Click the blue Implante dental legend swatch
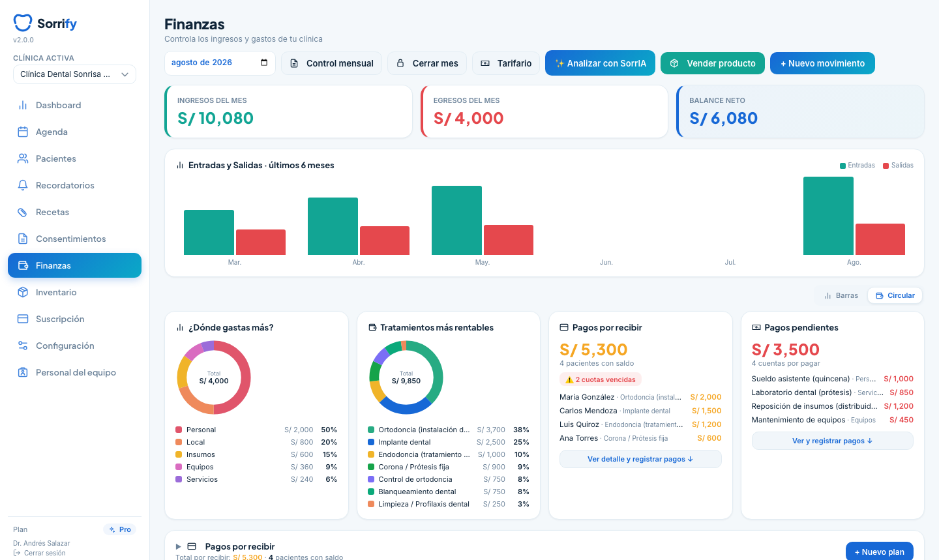This screenshot has width=939, height=560. coord(371,442)
